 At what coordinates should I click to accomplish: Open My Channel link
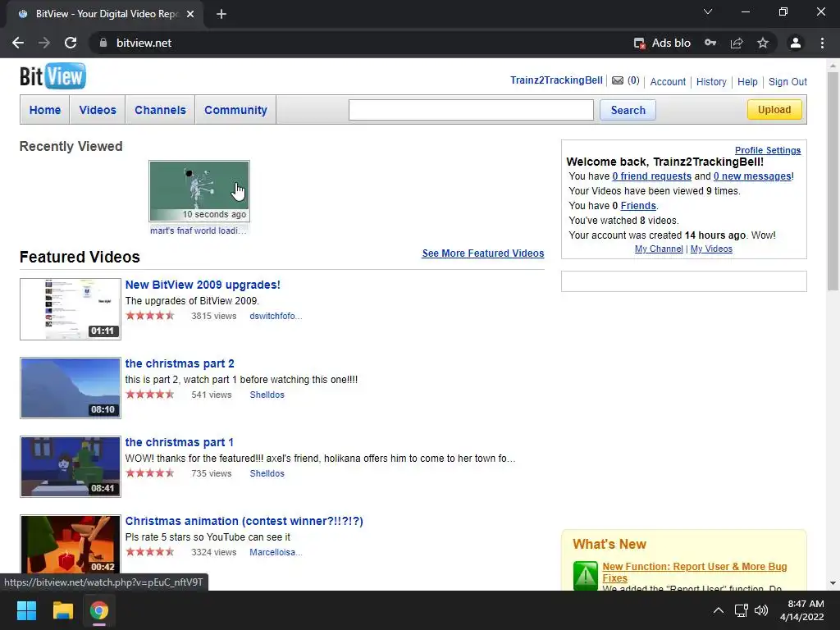659,249
